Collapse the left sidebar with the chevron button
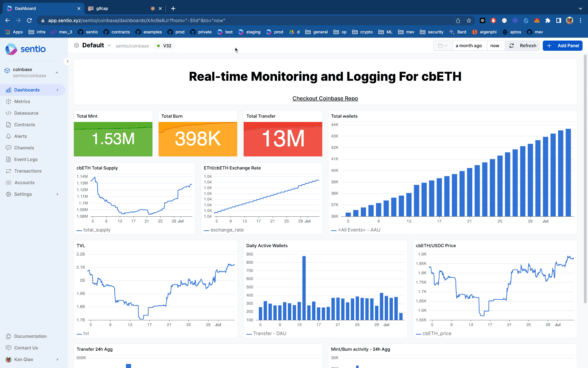Screen dimensions: 588x368 (68, 61)
